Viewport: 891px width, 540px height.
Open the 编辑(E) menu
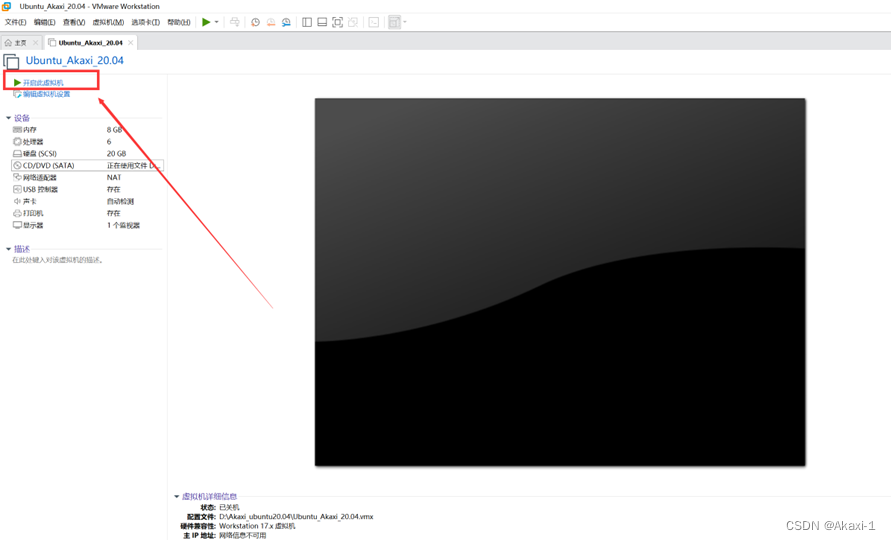[x=44, y=22]
